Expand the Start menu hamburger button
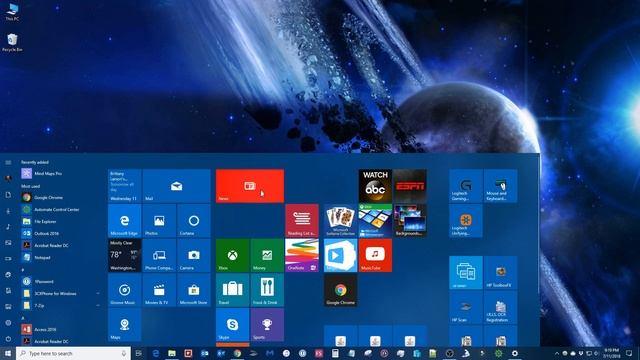The image size is (640, 360). click(x=8, y=162)
